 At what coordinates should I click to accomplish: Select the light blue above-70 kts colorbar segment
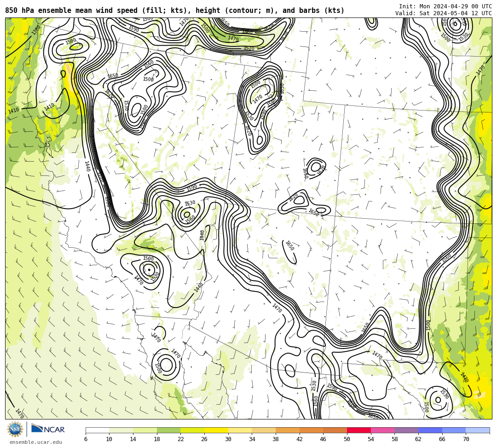coord(478,430)
